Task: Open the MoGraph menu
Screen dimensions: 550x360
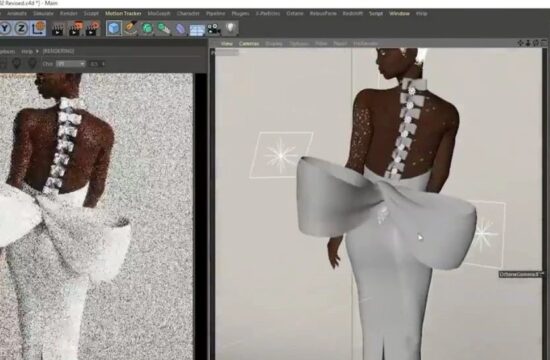Action: [159, 14]
